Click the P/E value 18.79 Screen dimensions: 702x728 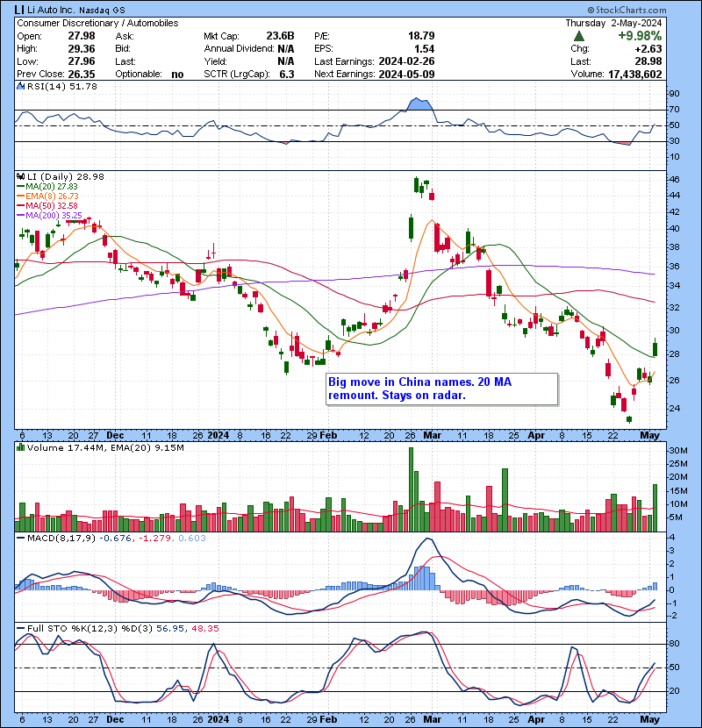pos(421,36)
